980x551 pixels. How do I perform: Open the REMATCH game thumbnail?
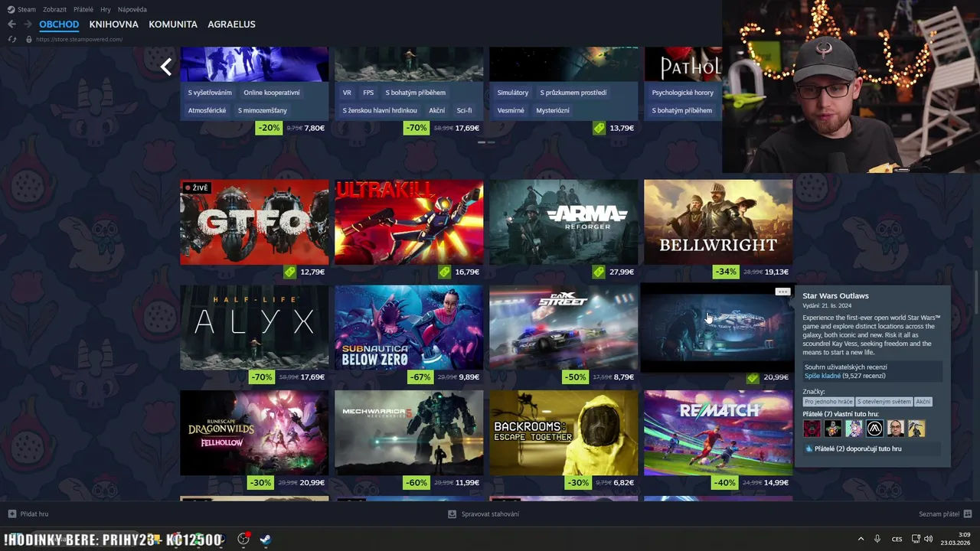718,433
